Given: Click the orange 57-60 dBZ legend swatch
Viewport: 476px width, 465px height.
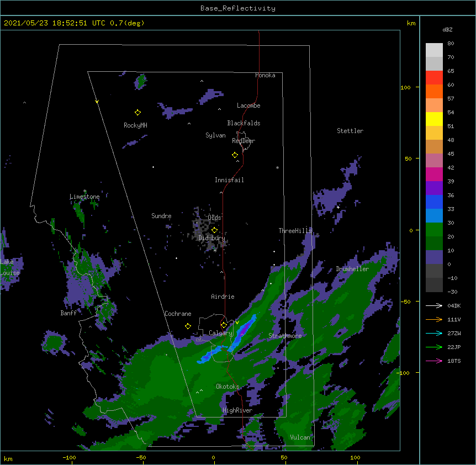Looking at the screenshot, I should pyautogui.click(x=434, y=92).
